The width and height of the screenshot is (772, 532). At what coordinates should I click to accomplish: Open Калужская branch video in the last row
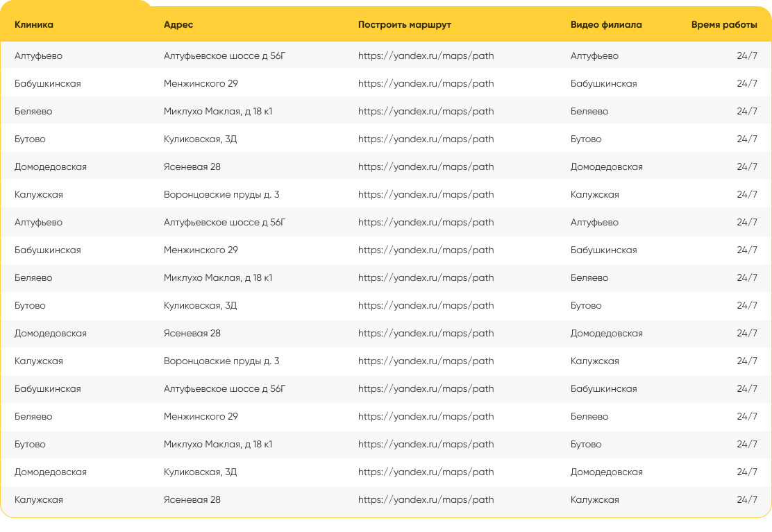coord(595,499)
